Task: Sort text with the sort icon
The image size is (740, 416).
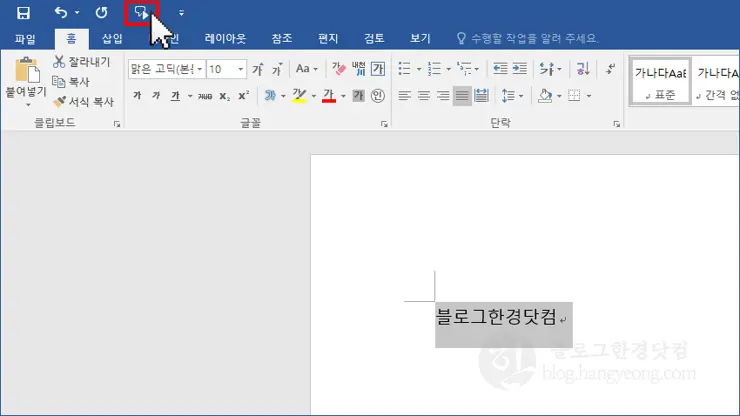Action: pos(583,69)
